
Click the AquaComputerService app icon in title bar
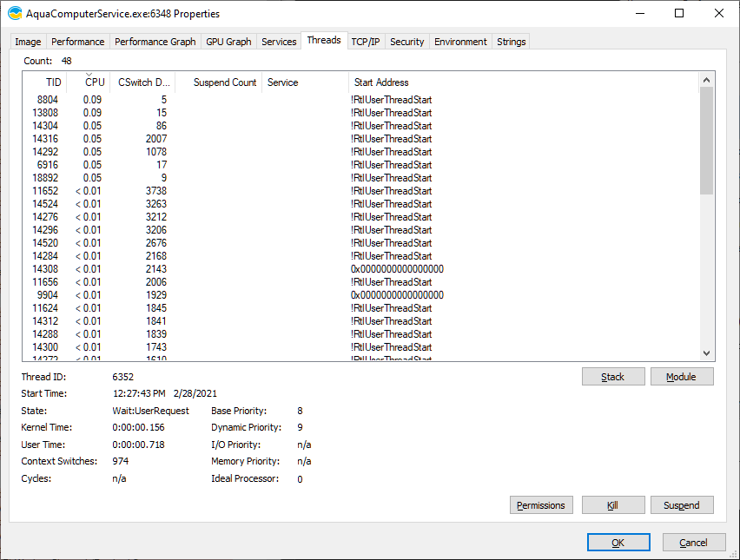point(15,13)
